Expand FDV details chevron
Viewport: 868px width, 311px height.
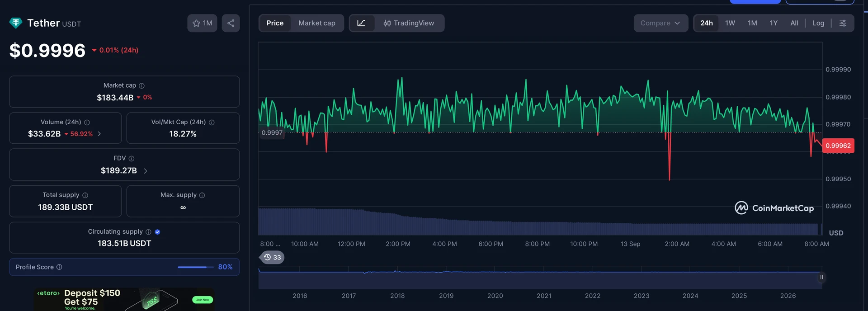click(146, 170)
